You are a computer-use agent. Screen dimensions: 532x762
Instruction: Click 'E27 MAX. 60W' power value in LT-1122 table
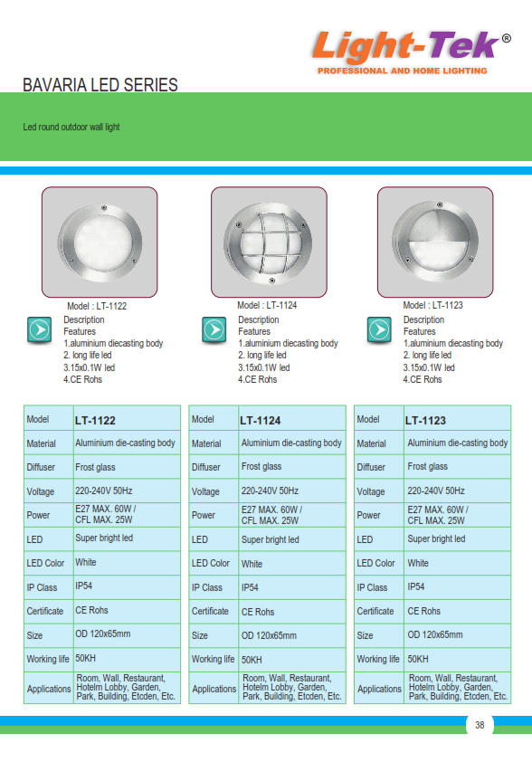click(x=106, y=510)
